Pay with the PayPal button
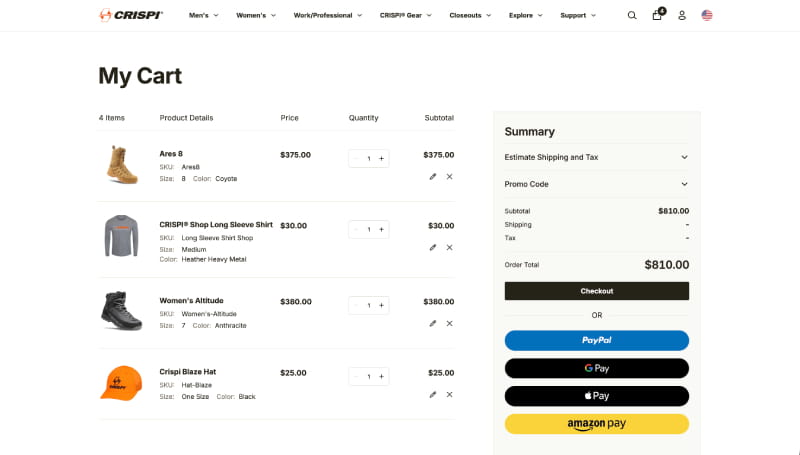This screenshot has height=455, width=800. point(596,340)
